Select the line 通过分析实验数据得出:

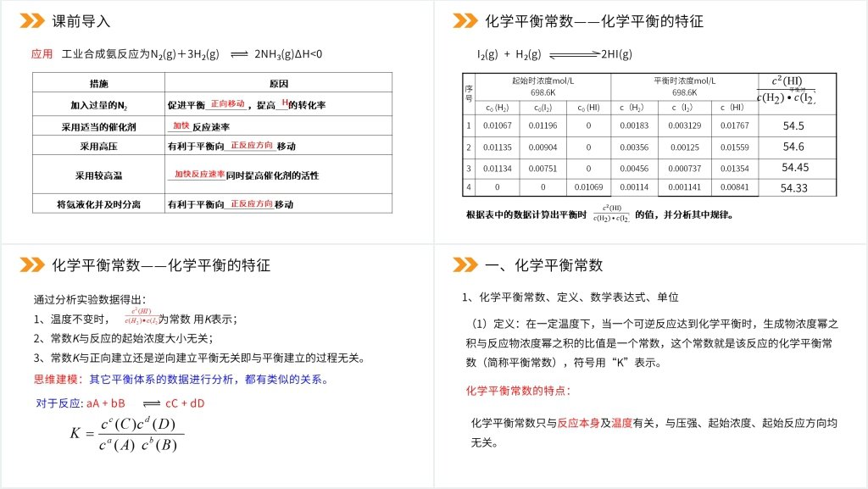(x=90, y=300)
